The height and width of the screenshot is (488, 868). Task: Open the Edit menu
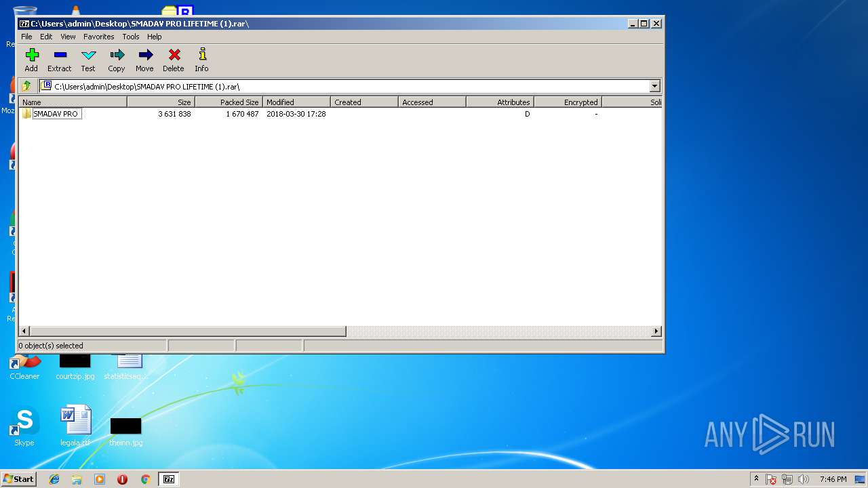pos(46,37)
